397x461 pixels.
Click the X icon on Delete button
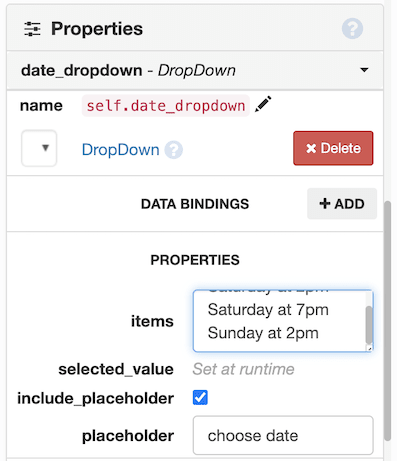pos(311,148)
